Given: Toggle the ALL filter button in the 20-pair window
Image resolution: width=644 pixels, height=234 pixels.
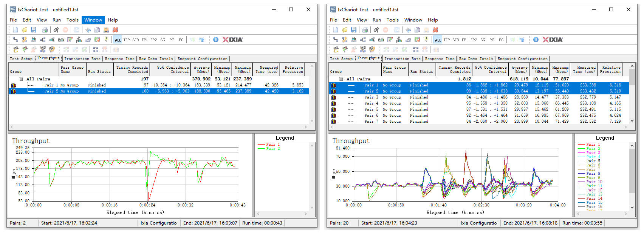Looking at the screenshot, I should [438, 40].
